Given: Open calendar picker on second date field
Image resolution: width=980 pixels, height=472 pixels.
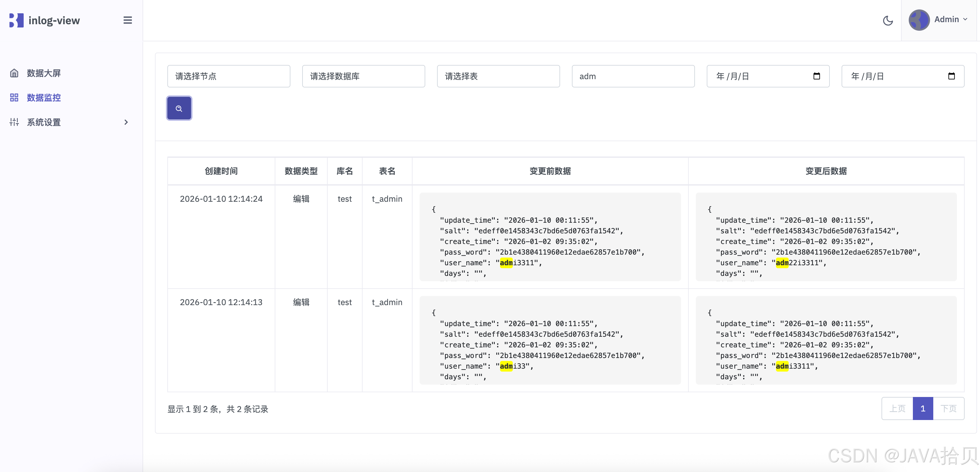Looking at the screenshot, I should point(951,77).
